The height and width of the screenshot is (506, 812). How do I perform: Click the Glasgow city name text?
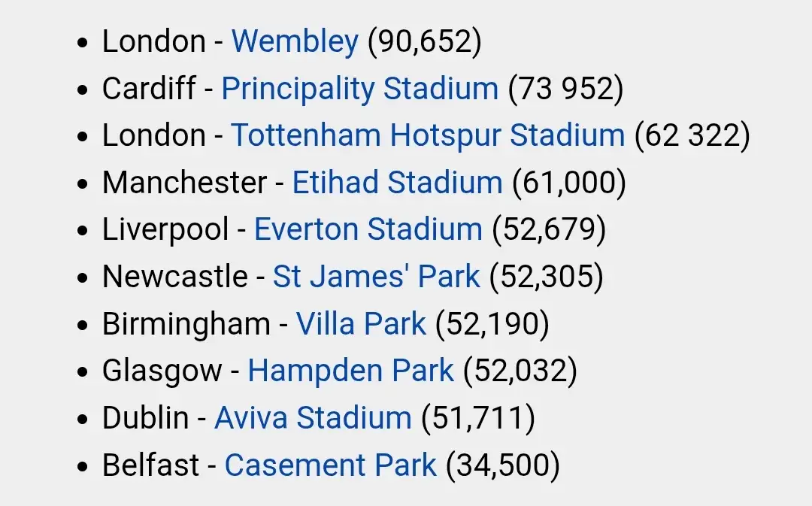pos(162,371)
